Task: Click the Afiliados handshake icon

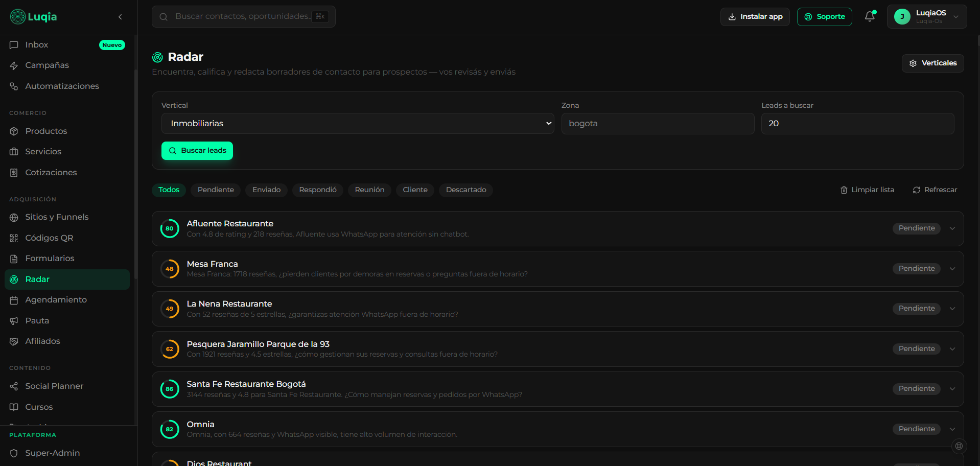Action: pyautogui.click(x=14, y=341)
